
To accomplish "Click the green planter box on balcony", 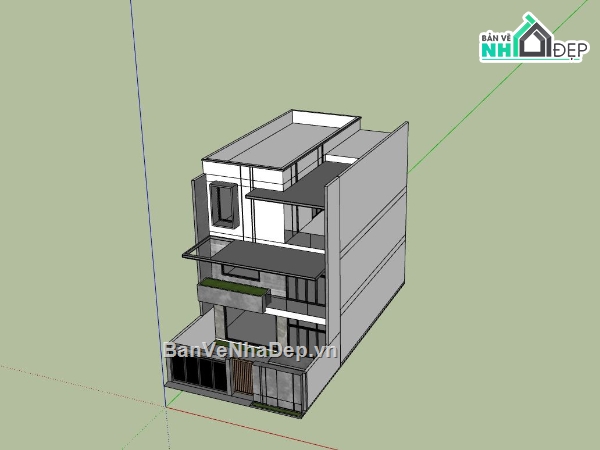I will click(x=233, y=293).
